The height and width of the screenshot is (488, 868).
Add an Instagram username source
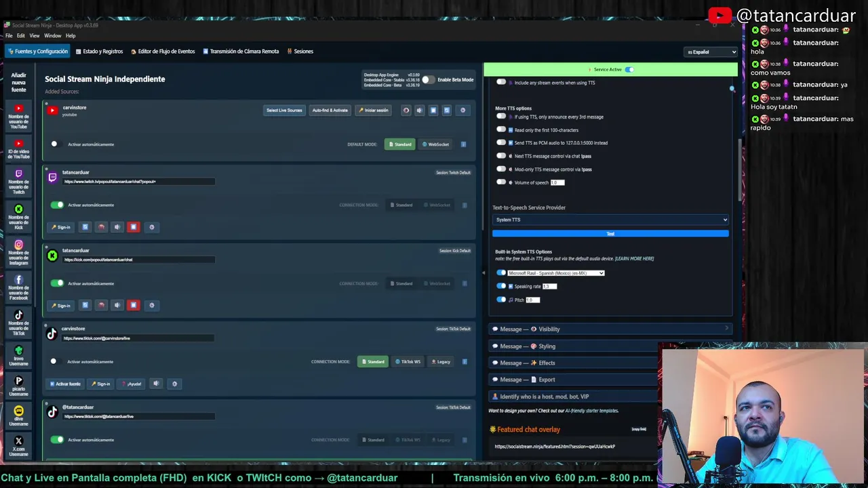coord(18,252)
